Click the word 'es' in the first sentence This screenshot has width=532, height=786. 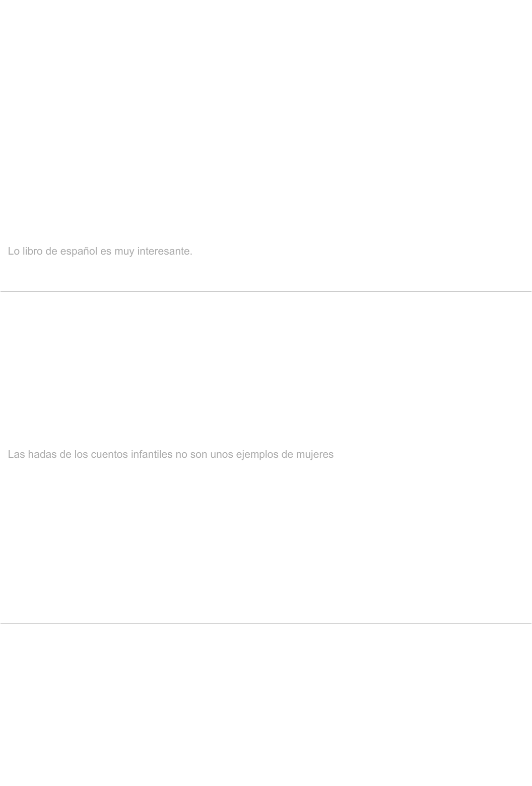click(106, 251)
